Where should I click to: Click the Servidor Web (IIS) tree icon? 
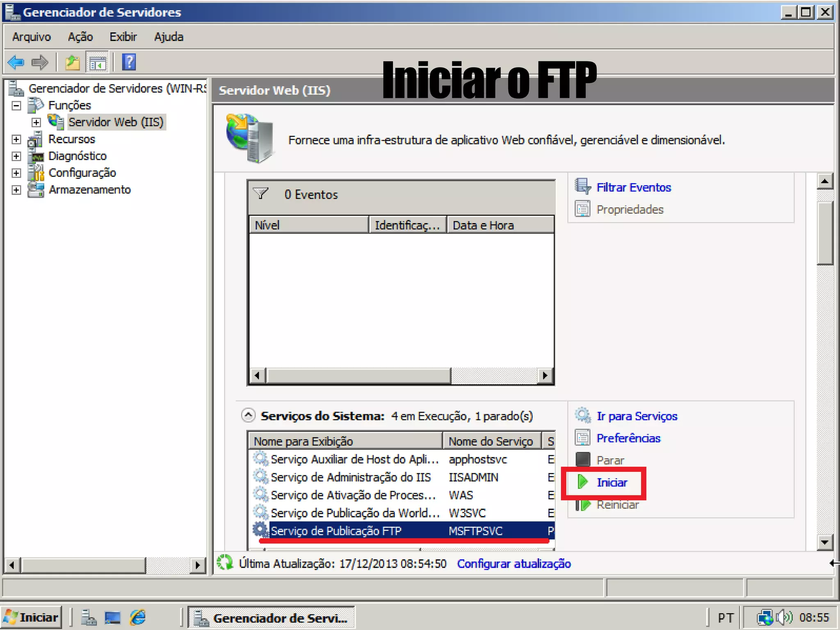tap(56, 122)
